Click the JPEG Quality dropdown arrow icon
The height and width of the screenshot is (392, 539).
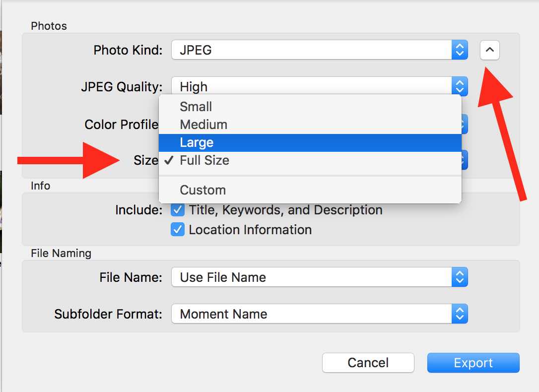[460, 86]
